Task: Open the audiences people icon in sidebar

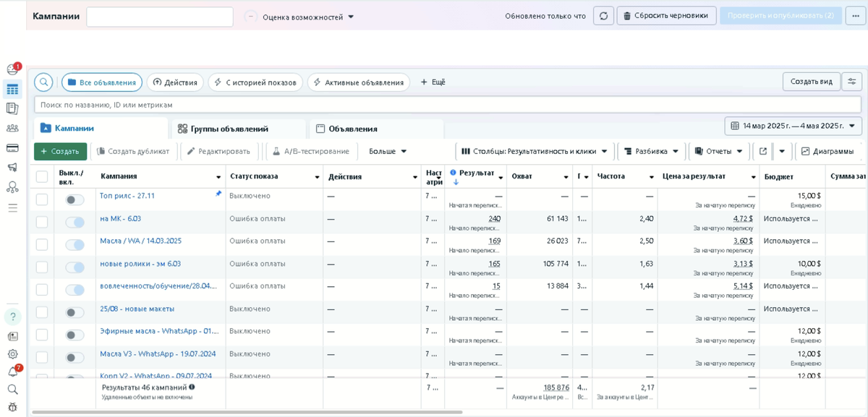Action: (12, 129)
